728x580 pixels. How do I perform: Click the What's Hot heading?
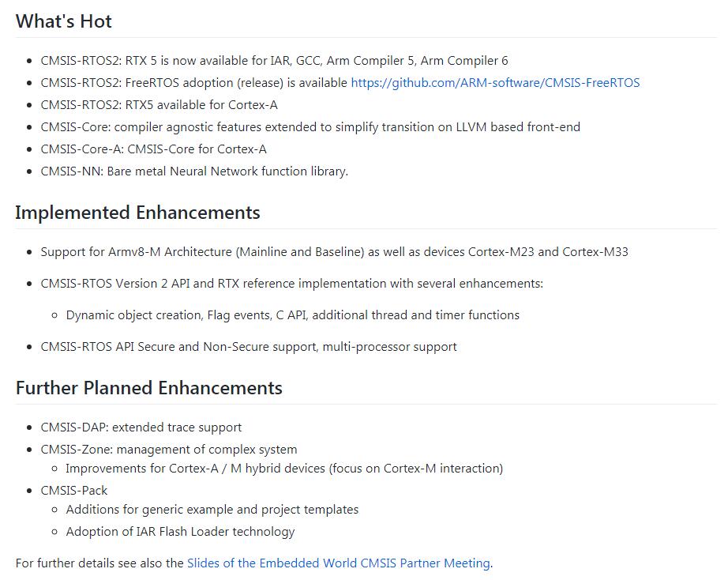tap(64, 21)
